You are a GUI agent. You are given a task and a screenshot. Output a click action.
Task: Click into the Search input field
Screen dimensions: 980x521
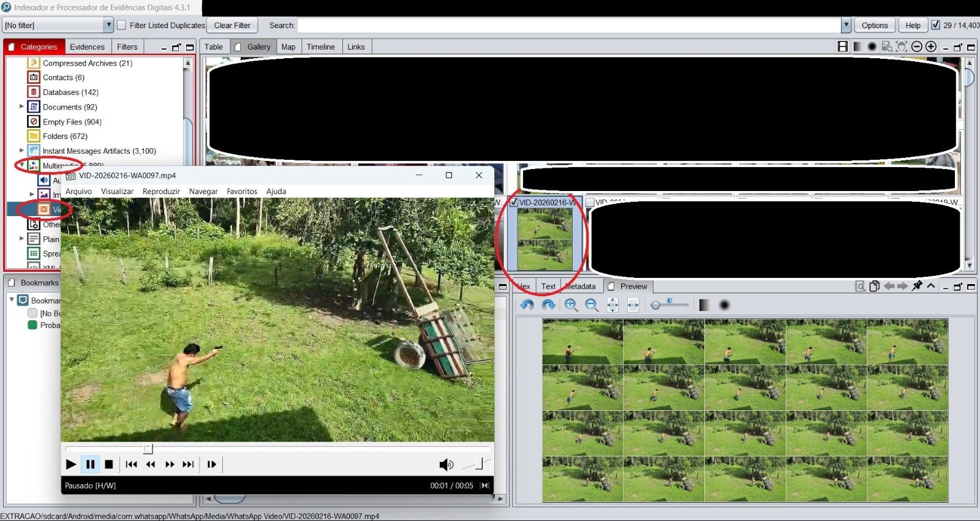pos(570,25)
